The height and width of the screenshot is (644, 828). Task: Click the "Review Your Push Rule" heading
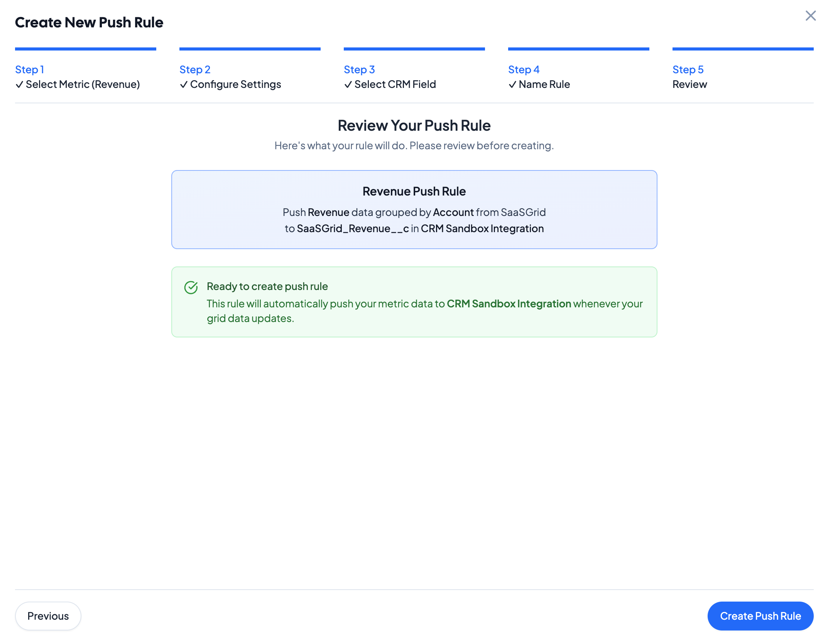click(414, 125)
